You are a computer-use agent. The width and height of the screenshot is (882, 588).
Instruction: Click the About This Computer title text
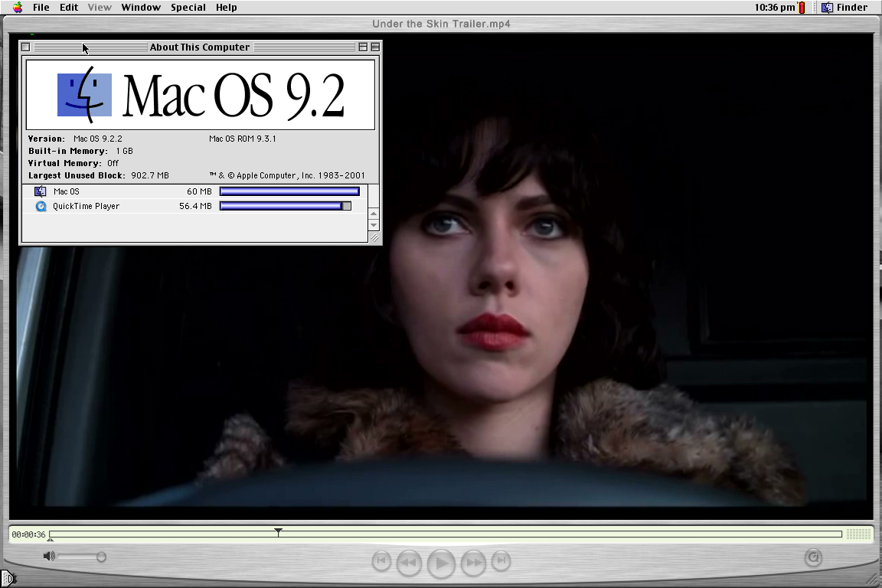coord(200,47)
